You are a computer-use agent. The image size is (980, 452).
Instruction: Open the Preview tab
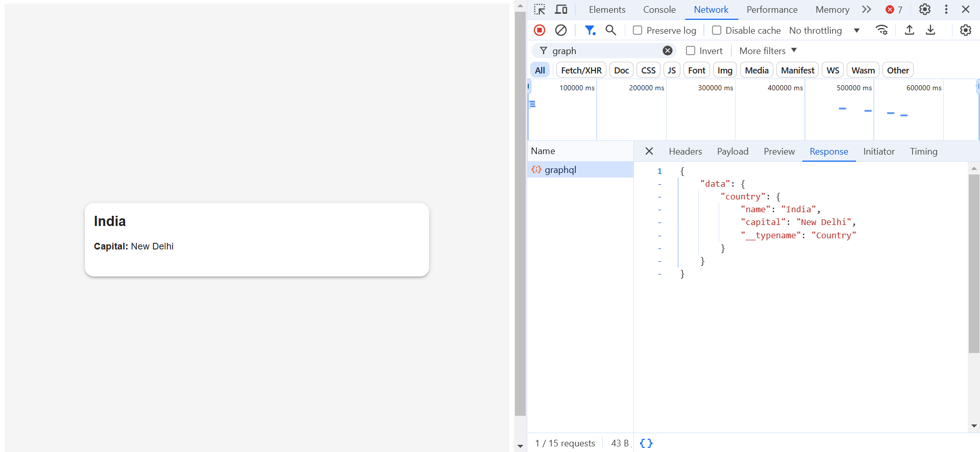pyautogui.click(x=779, y=151)
